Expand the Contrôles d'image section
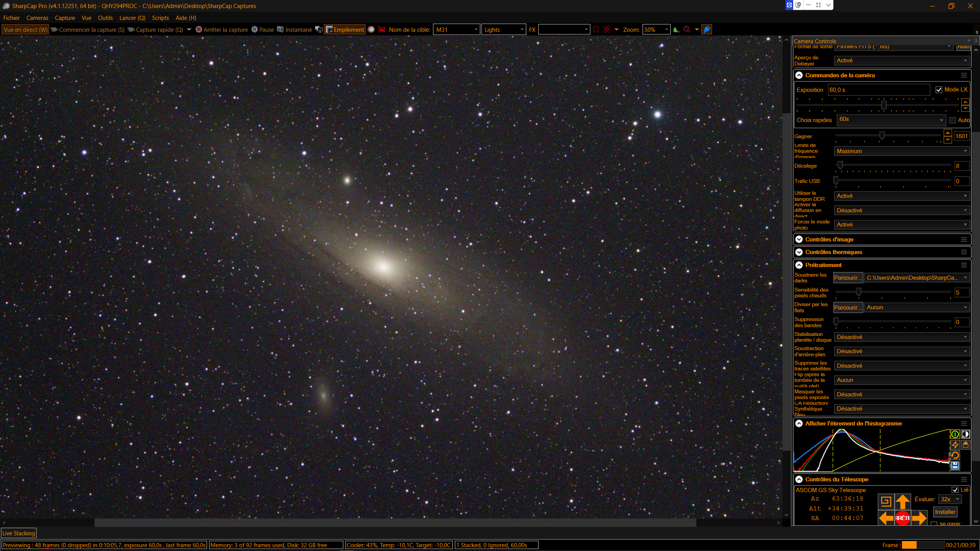 click(799, 240)
